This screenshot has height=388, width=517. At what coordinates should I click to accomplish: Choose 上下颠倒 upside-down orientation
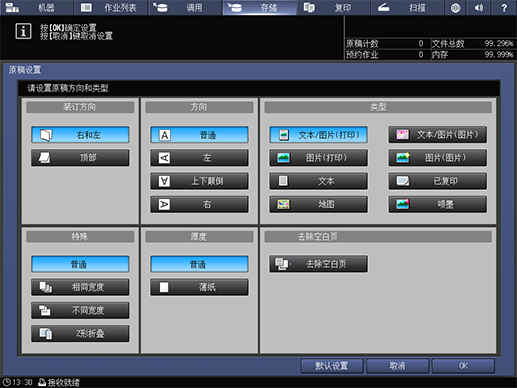199,181
